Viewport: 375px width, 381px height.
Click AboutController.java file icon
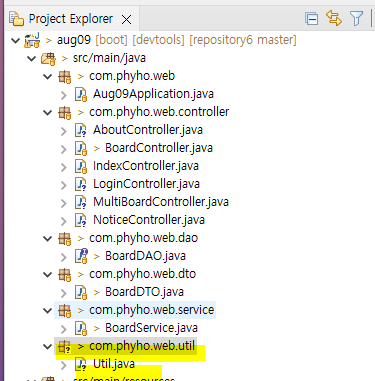(x=81, y=130)
